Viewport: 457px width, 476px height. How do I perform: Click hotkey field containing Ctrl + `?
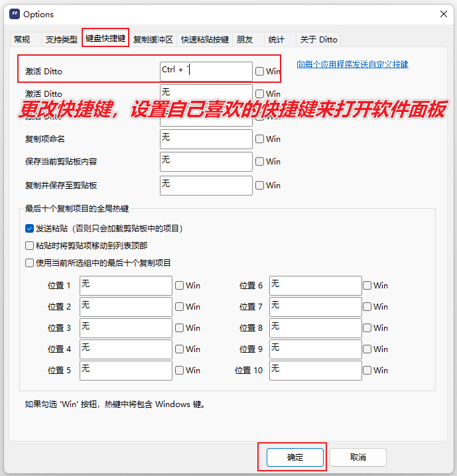click(x=206, y=72)
